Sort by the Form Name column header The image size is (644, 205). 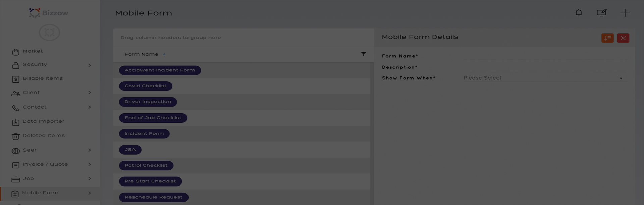tap(142, 54)
